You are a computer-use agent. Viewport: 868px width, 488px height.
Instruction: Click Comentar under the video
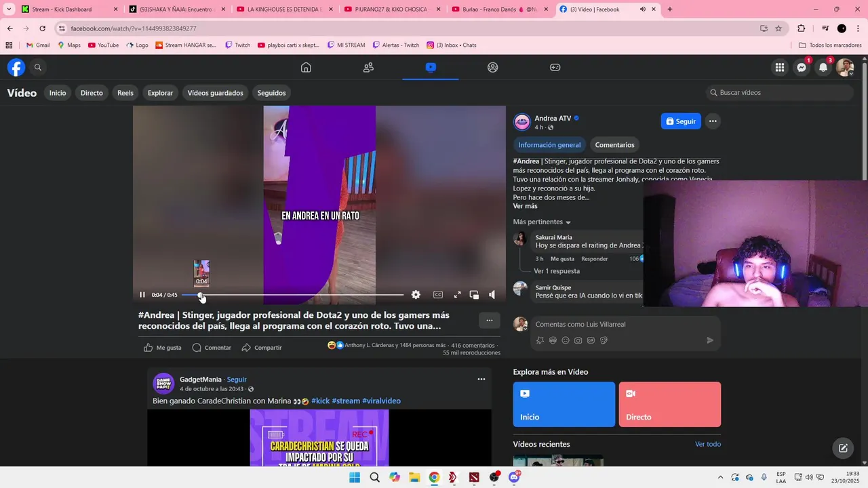[x=212, y=348]
